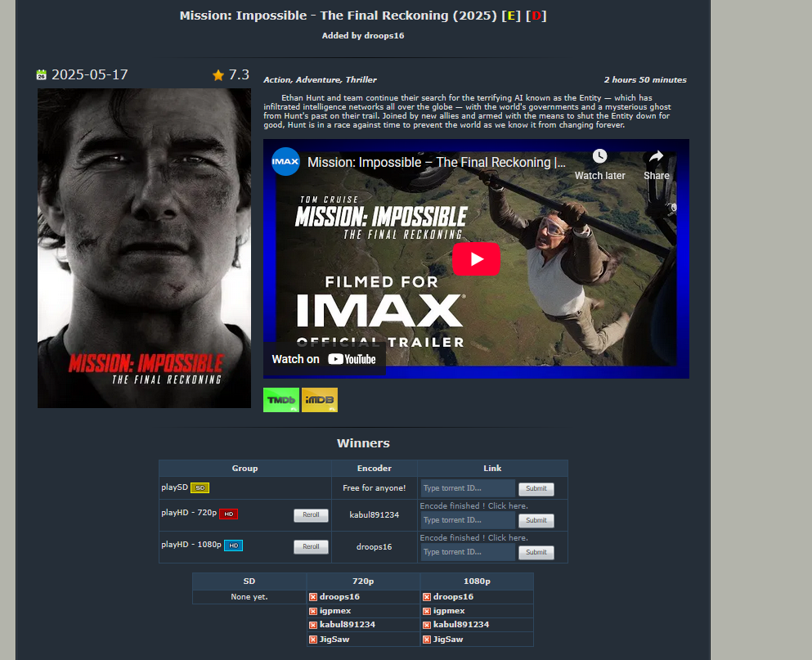
Task: Remove kabul891234 from the 1080p list
Action: pos(427,625)
